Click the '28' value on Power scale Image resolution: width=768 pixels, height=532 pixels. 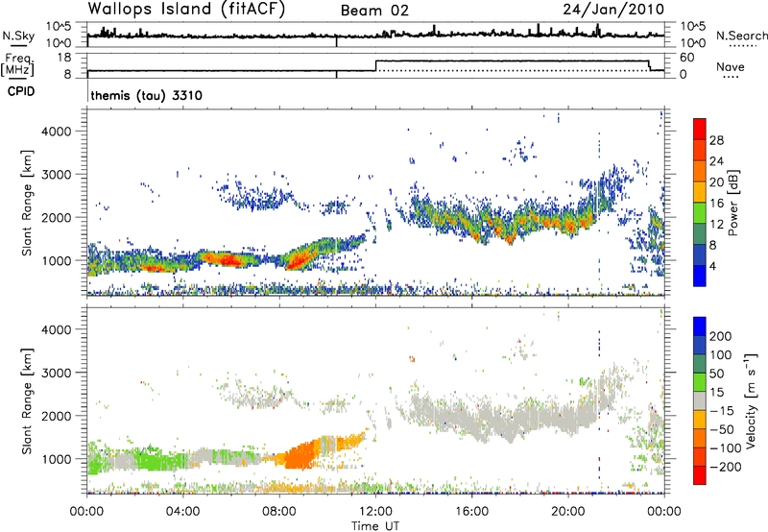tap(716, 140)
